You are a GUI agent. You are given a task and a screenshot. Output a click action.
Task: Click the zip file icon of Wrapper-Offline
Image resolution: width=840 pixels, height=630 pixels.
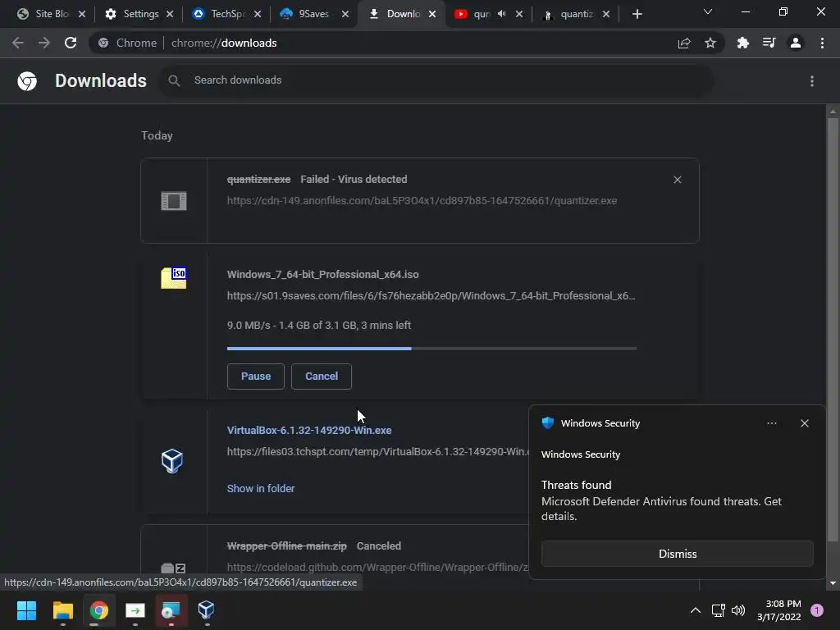click(174, 568)
